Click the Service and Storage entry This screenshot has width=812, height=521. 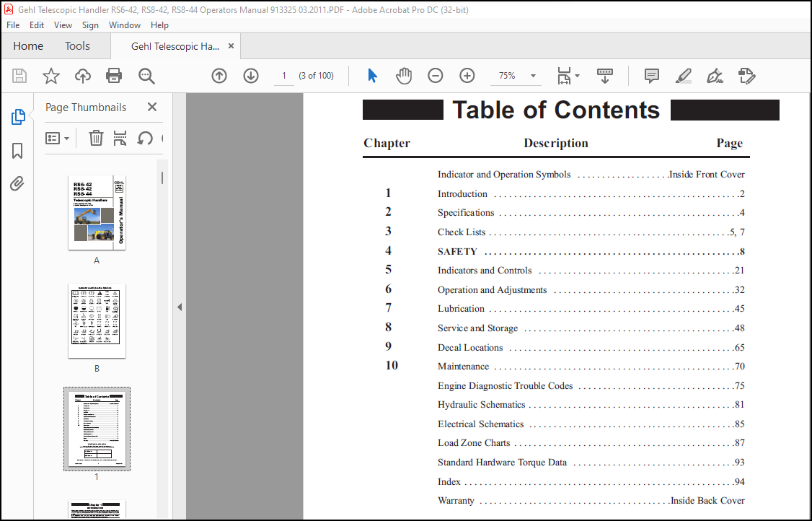point(591,328)
